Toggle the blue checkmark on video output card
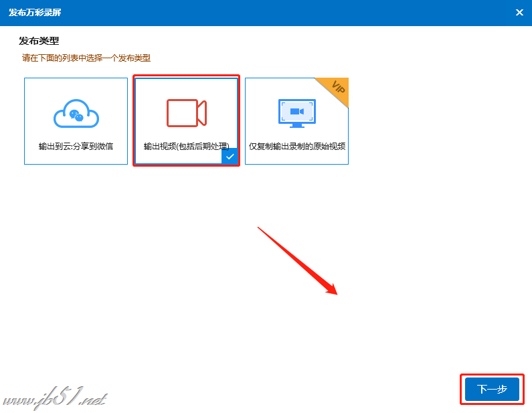532x413 pixels. (x=230, y=157)
